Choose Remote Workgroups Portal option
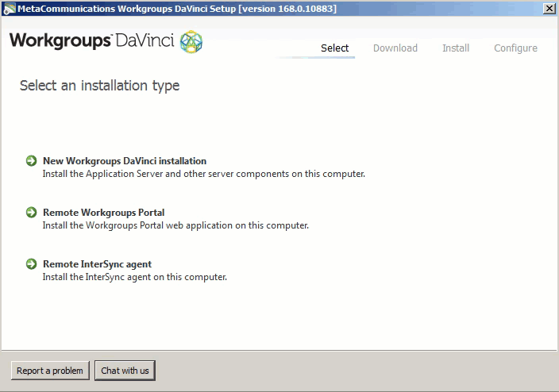The width and height of the screenshot is (559, 392). [103, 213]
